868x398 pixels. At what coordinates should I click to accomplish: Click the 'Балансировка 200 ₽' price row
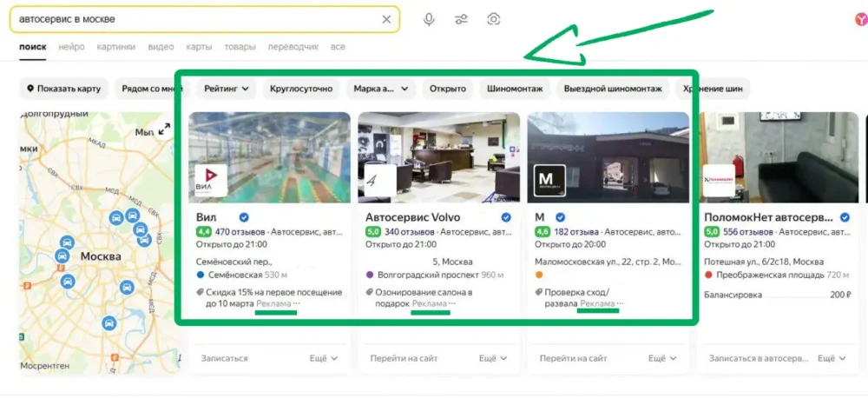777,295
